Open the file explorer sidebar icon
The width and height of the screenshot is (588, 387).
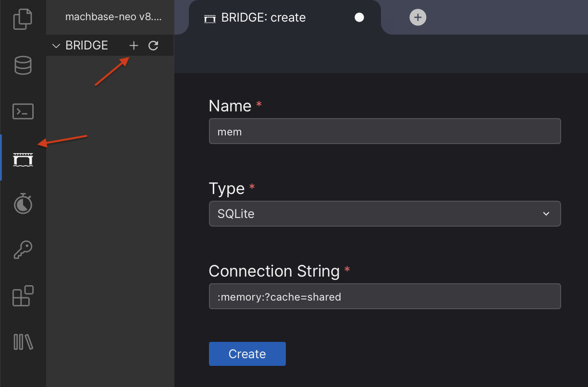23,19
